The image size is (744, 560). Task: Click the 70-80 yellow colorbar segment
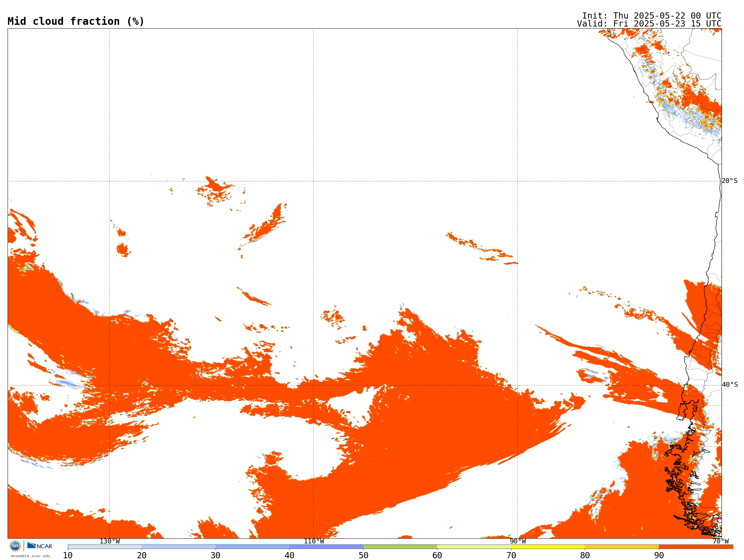[x=548, y=547]
